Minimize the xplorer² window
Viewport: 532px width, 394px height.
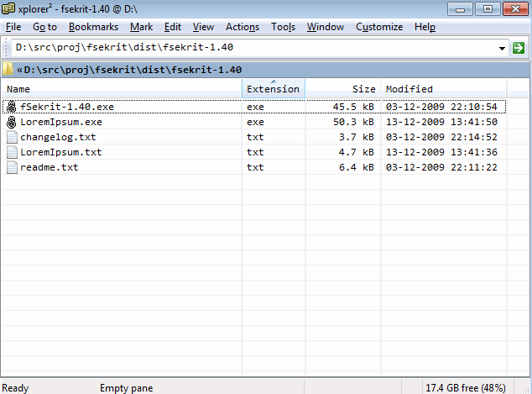[x=460, y=9]
